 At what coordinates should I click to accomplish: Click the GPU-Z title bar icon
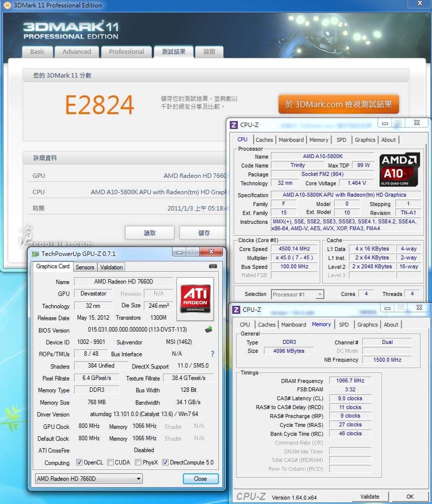(35, 254)
